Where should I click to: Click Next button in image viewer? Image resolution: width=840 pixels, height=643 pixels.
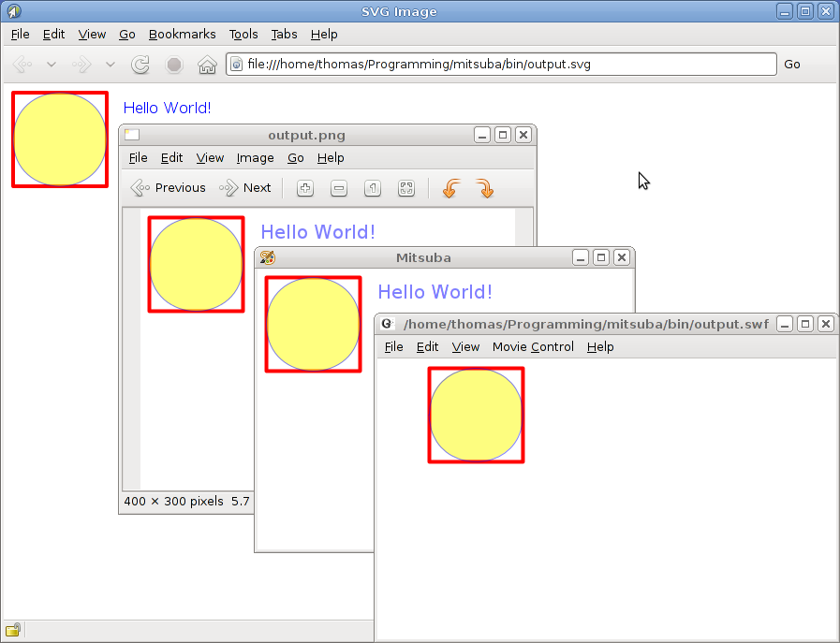click(x=245, y=188)
